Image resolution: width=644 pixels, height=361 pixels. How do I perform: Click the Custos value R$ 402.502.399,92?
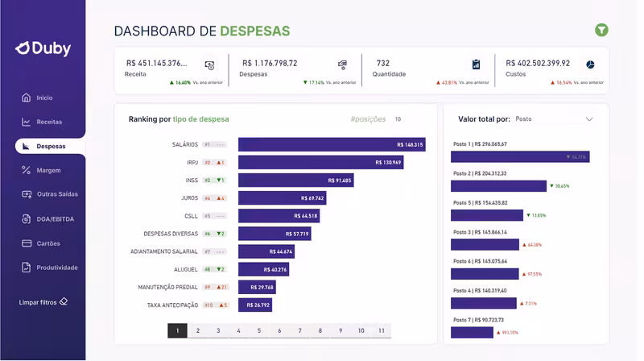click(x=538, y=64)
